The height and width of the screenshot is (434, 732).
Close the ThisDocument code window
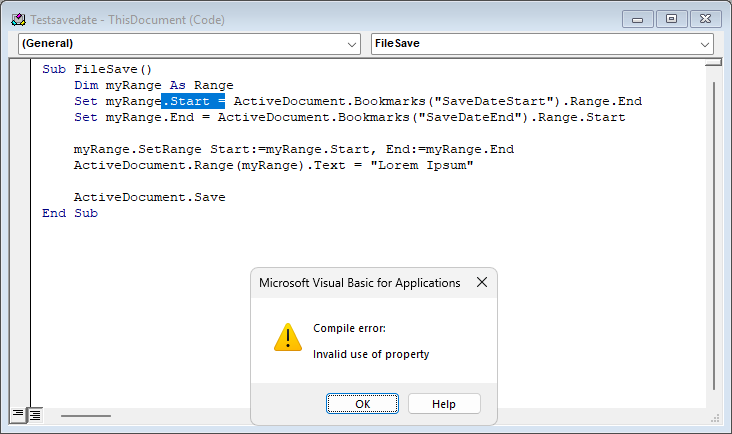coord(705,19)
